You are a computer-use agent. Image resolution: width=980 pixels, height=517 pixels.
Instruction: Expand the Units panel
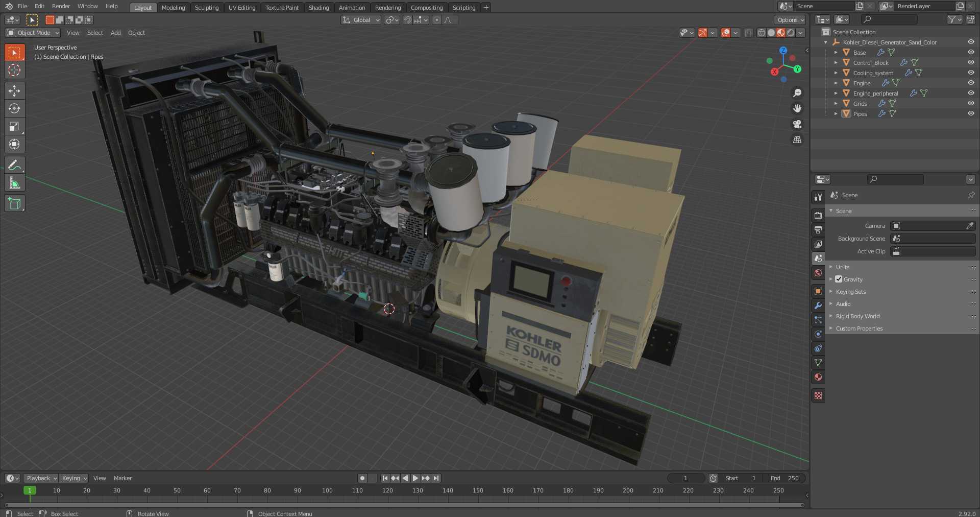[842, 267]
